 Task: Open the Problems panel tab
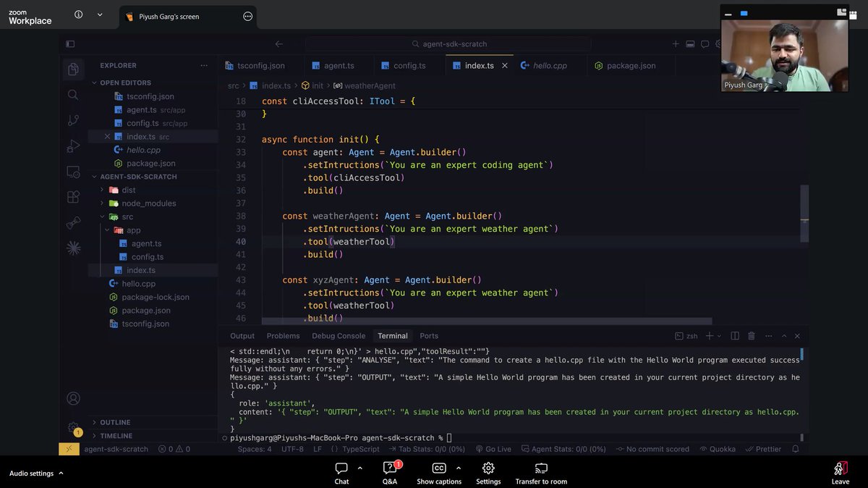[x=283, y=336]
